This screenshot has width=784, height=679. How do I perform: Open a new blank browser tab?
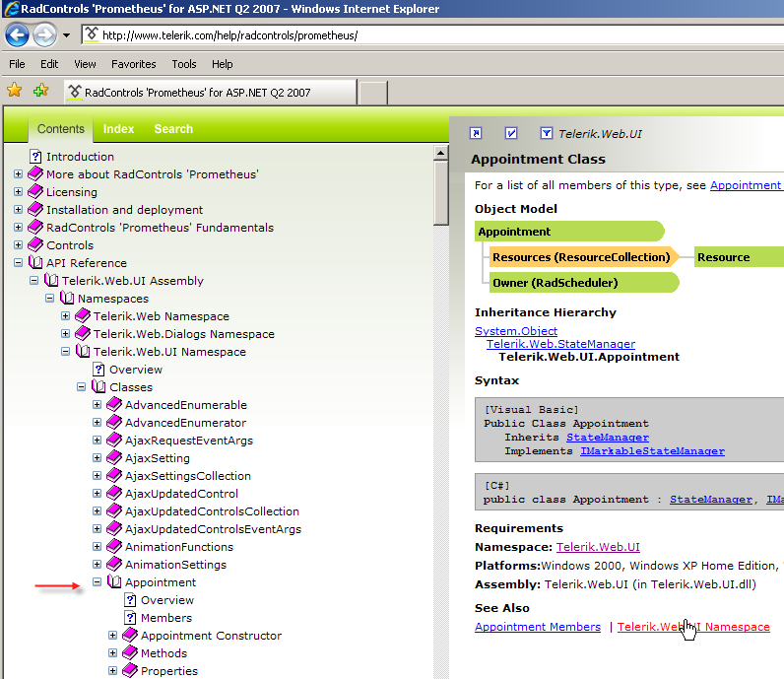coord(373,93)
